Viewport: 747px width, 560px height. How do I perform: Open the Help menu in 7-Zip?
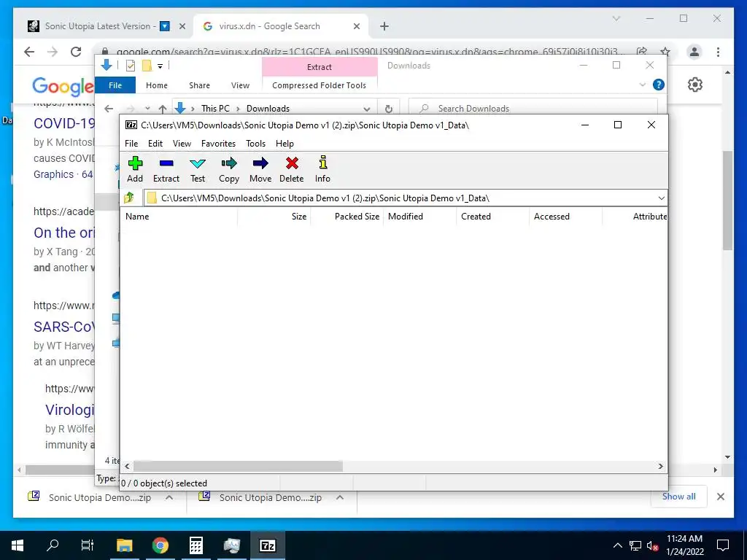pos(285,144)
